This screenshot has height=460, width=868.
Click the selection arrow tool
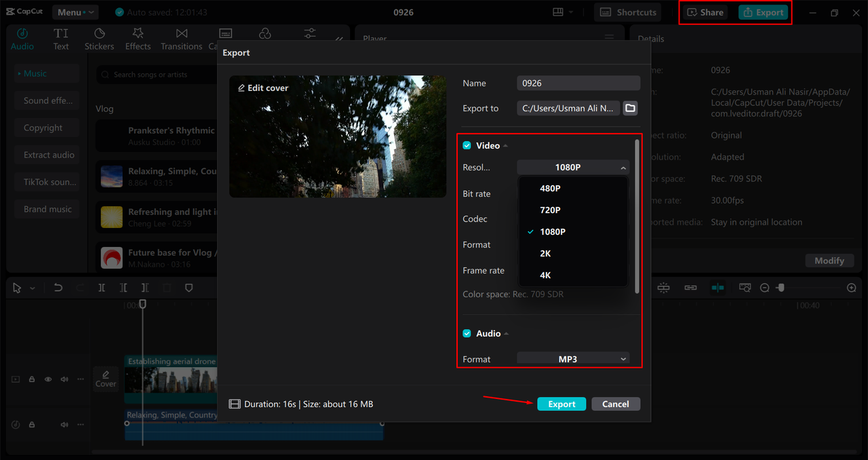pos(18,288)
